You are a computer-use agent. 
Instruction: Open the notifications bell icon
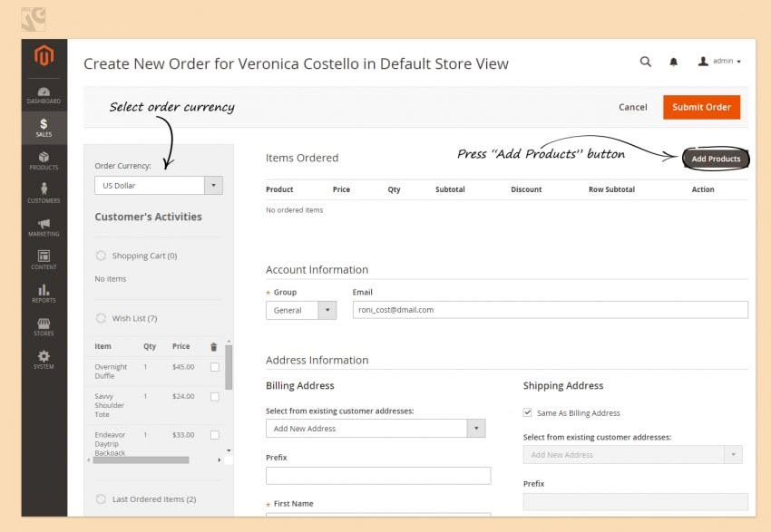(x=674, y=62)
